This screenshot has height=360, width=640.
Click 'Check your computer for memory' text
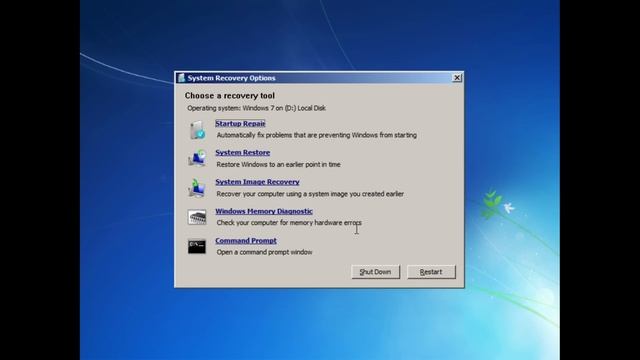289,223
